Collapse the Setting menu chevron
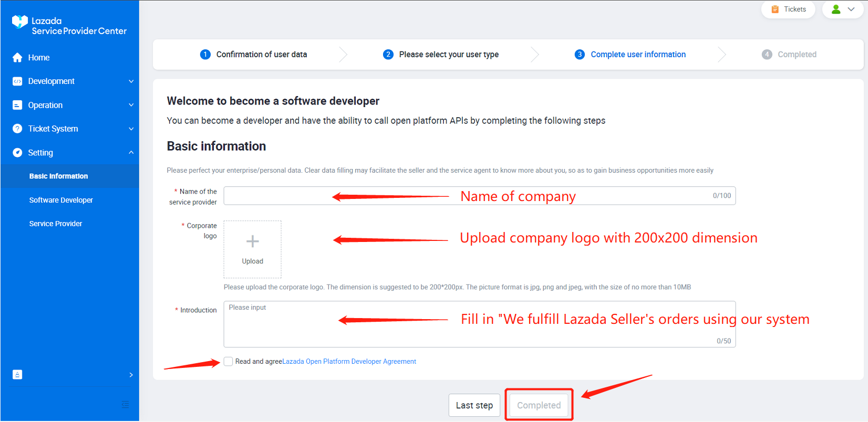This screenshot has height=422, width=868. click(x=131, y=153)
